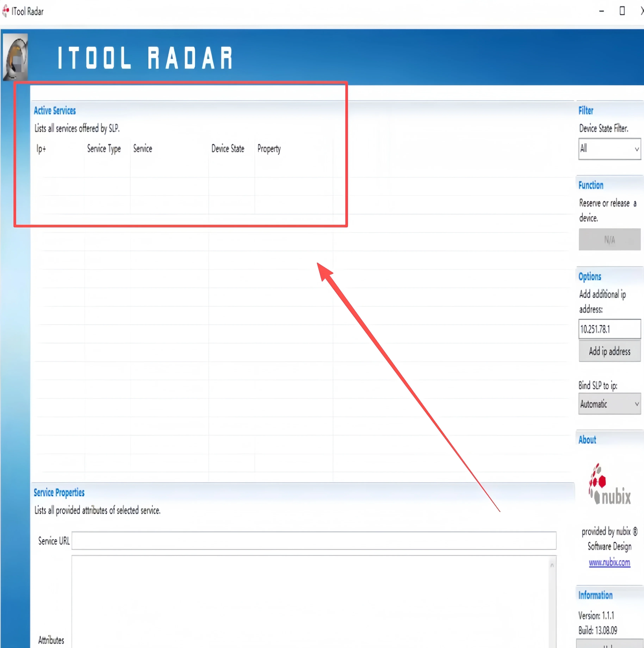This screenshot has width=644, height=648.
Task: Sort by the Service column header
Action: click(x=143, y=149)
